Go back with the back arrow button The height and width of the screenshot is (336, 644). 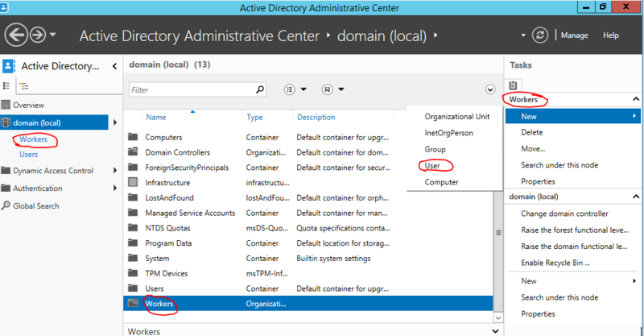[x=16, y=35]
